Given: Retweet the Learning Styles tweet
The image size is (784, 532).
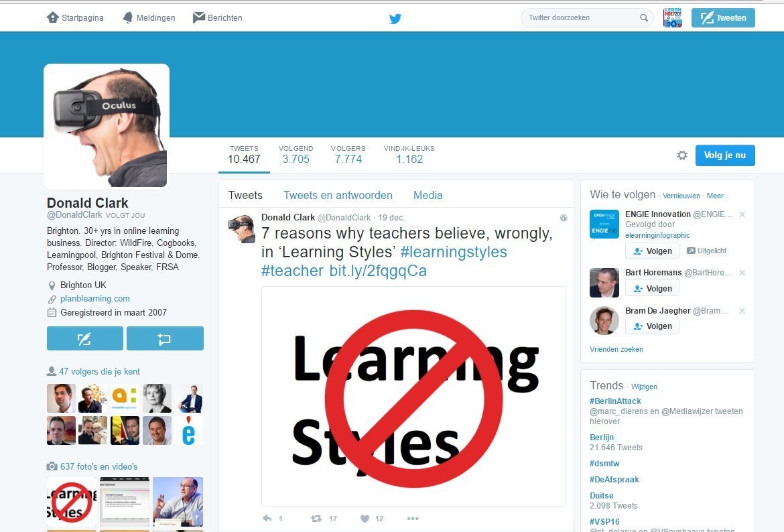Looking at the screenshot, I should pyautogui.click(x=316, y=519).
